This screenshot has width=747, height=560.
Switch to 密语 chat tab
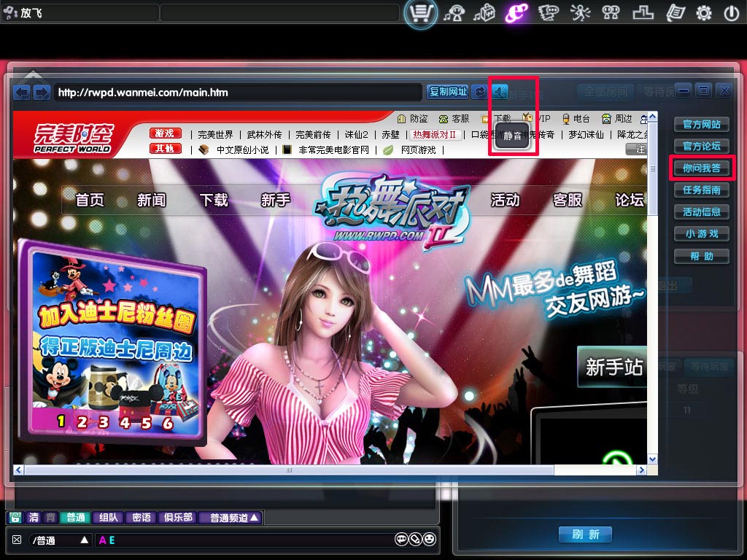pos(141,517)
